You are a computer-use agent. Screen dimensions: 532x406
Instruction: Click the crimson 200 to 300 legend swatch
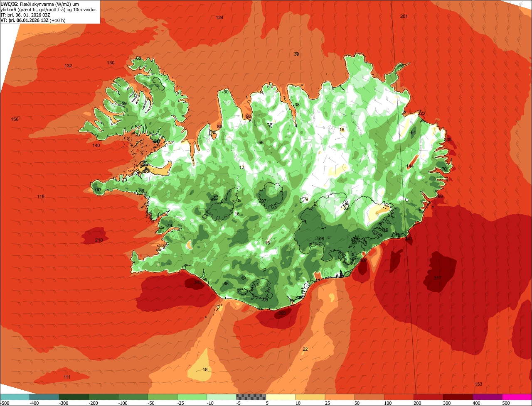(429, 397)
